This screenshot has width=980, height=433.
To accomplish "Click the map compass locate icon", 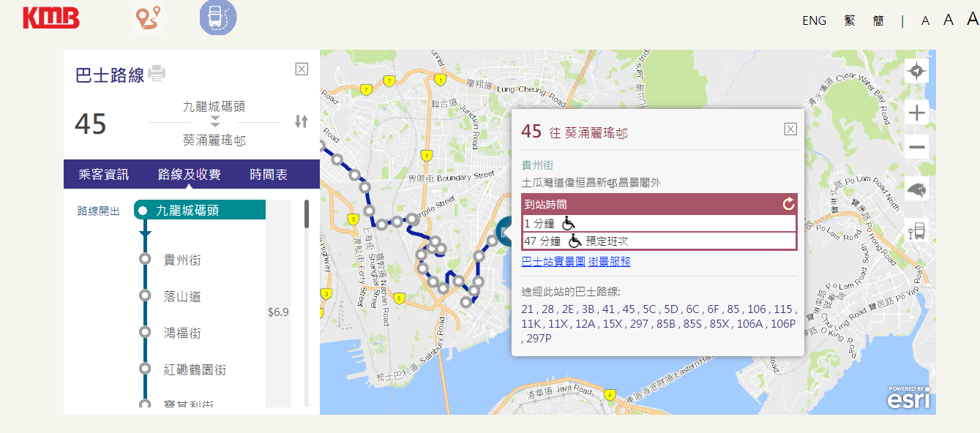I will click(x=916, y=72).
